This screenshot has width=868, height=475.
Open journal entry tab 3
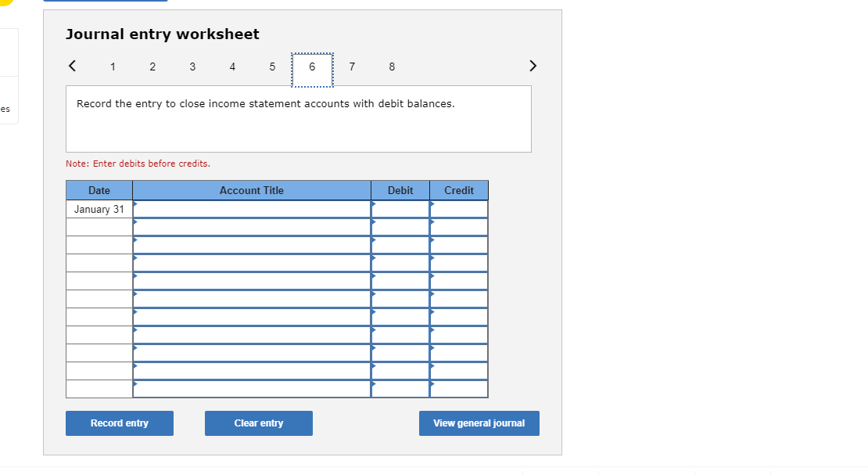192,67
